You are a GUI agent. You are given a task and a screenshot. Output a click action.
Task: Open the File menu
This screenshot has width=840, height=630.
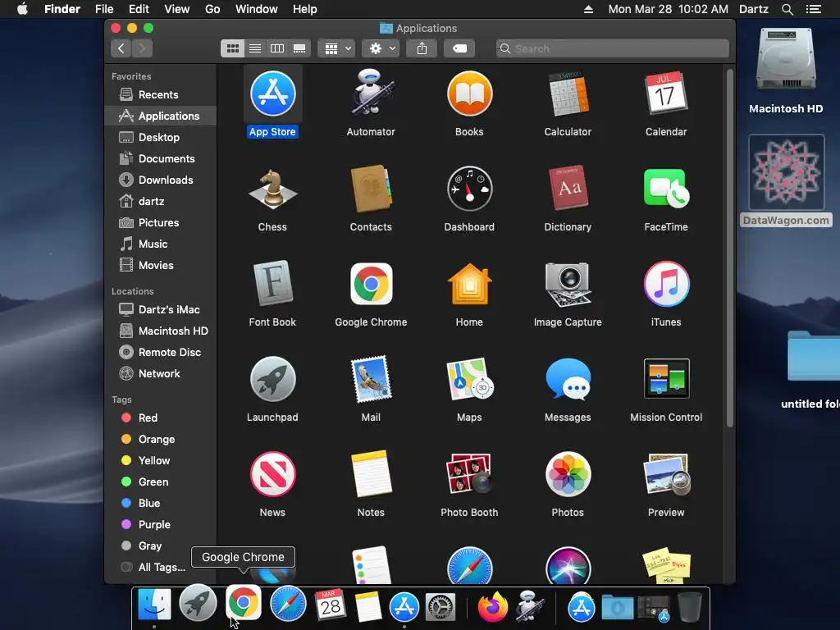(104, 9)
